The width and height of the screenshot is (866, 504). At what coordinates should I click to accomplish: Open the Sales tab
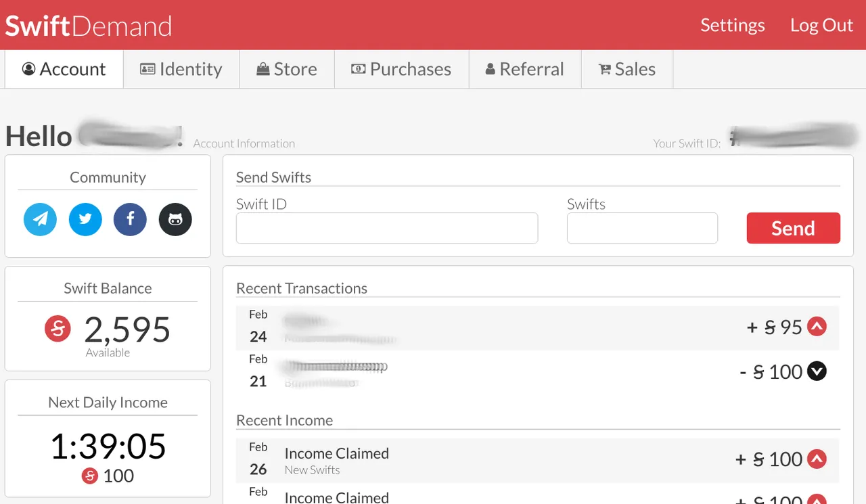click(627, 69)
